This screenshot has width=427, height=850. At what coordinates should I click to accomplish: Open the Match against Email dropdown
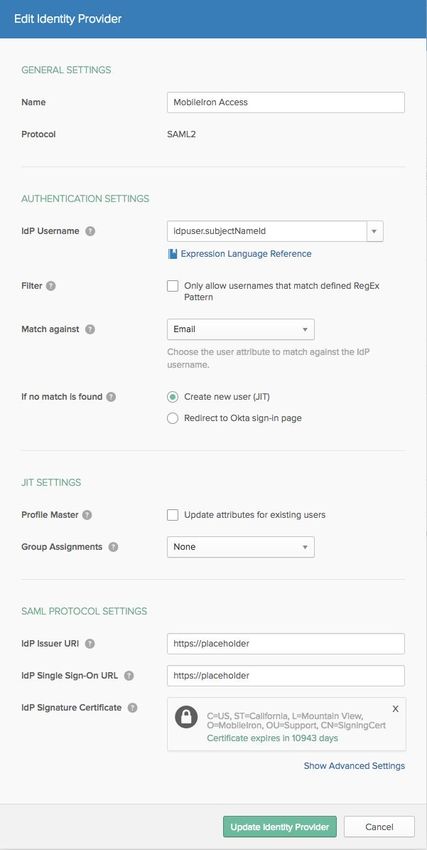pos(241,329)
